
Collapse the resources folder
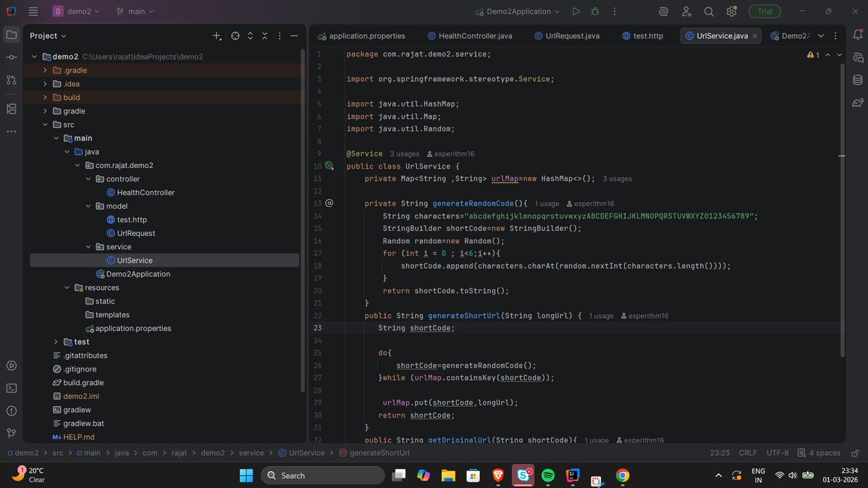(67, 287)
